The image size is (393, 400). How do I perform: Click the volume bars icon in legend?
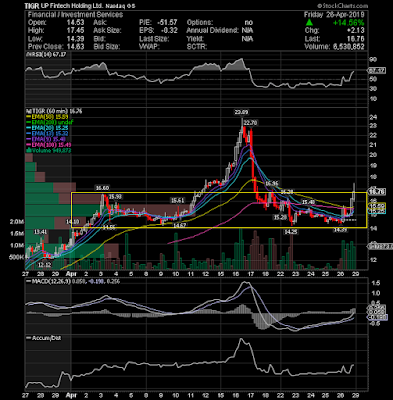pos(29,151)
